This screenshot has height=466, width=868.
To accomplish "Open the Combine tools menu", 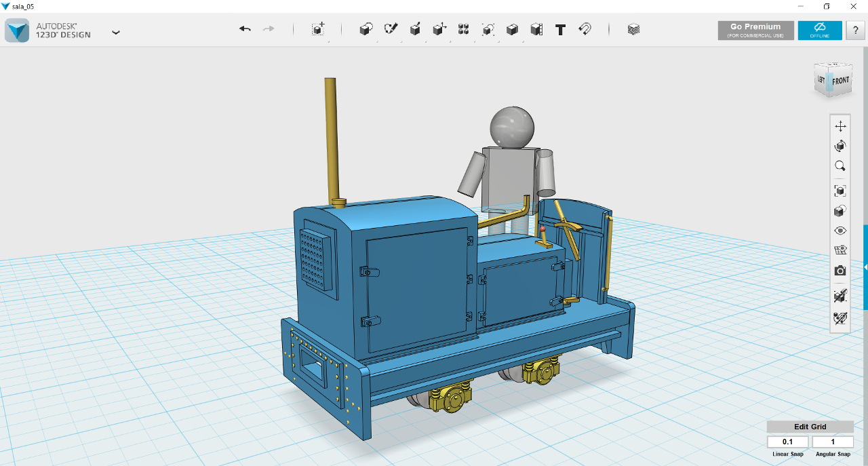I will click(512, 29).
